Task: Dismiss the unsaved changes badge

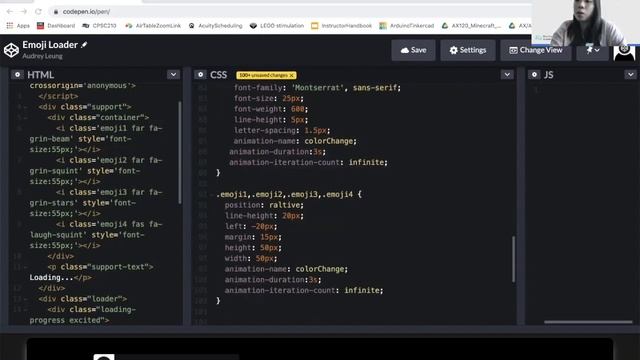Action: click(x=291, y=76)
